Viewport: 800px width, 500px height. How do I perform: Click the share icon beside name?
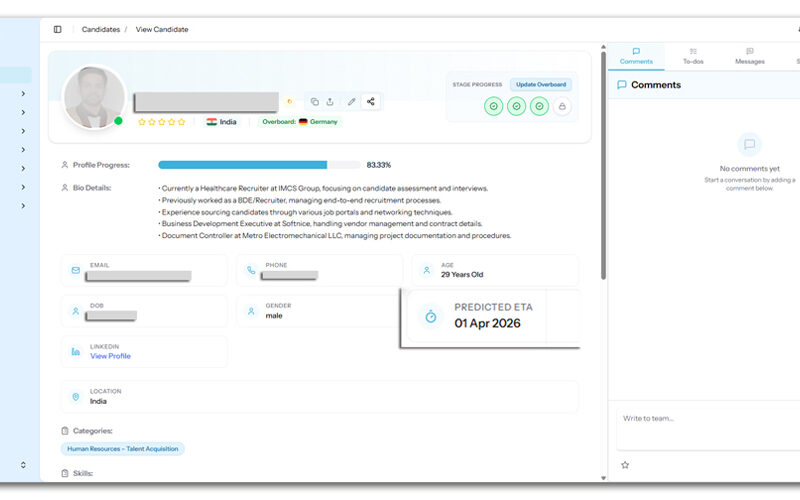click(x=371, y=101)
